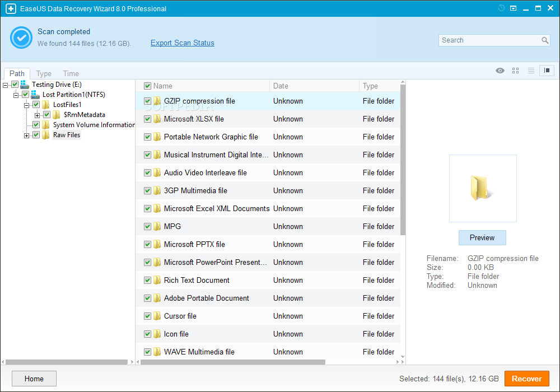The image size is (560, 392).
Task: Click the WAVE Multimedia file folder icon
Action: point(157,352)
